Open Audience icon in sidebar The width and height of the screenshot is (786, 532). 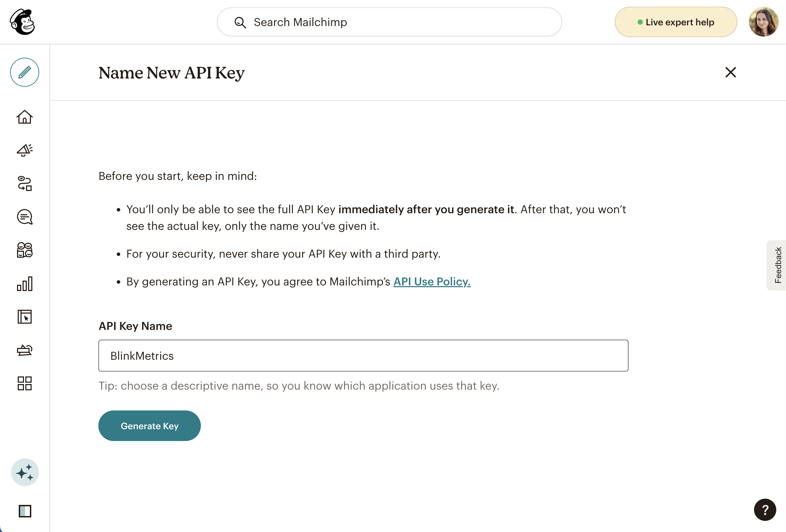[24, 250]
